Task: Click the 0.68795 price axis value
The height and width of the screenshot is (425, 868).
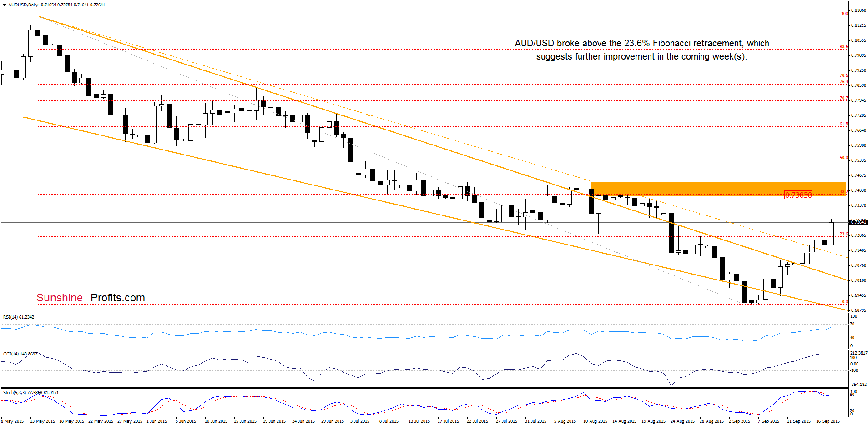Action: [x=859, y=310]
